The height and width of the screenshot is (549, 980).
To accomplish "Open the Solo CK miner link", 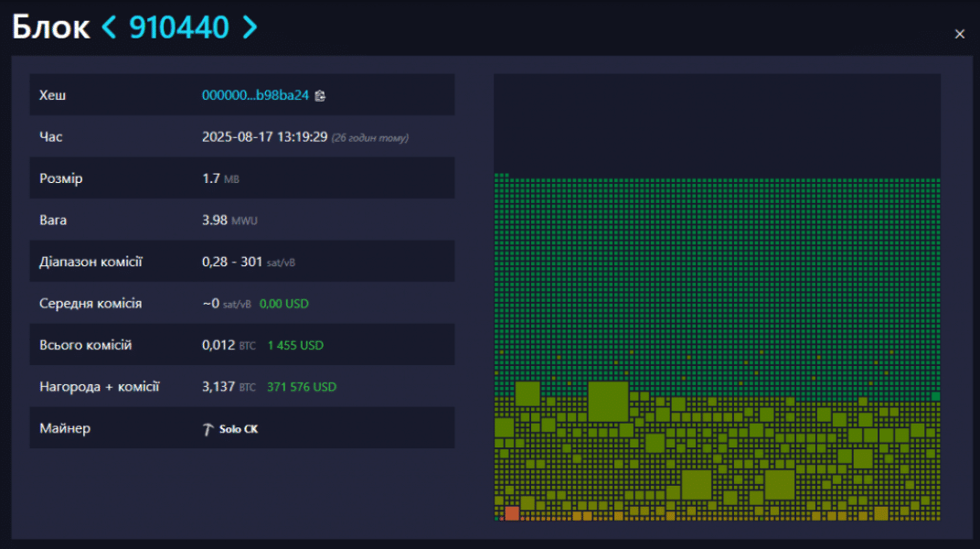I will pos(238,429).
